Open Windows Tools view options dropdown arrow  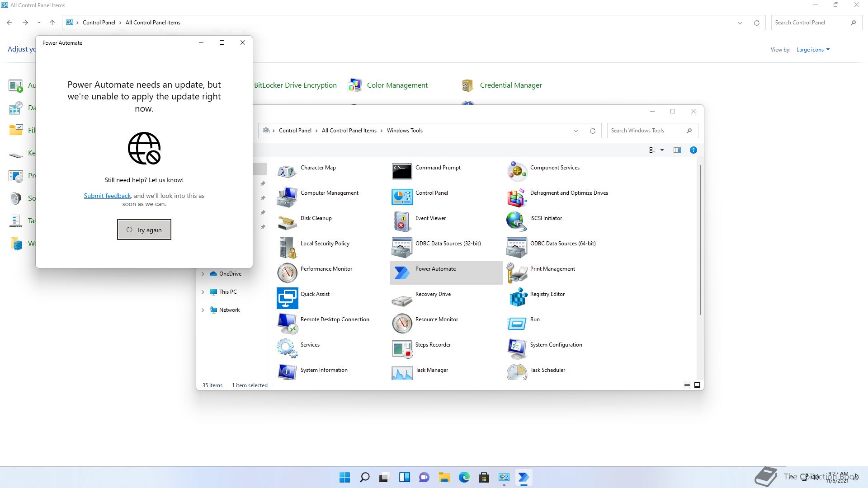point(662,150)
